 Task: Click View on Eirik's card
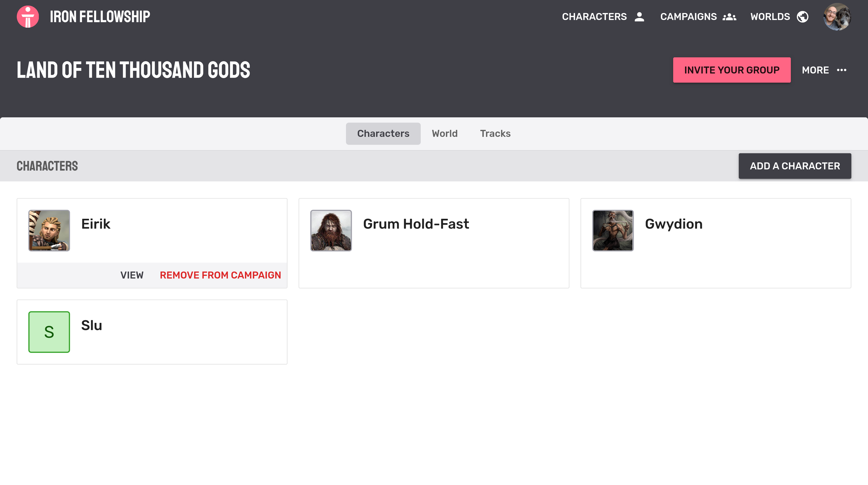click(132, 275)
